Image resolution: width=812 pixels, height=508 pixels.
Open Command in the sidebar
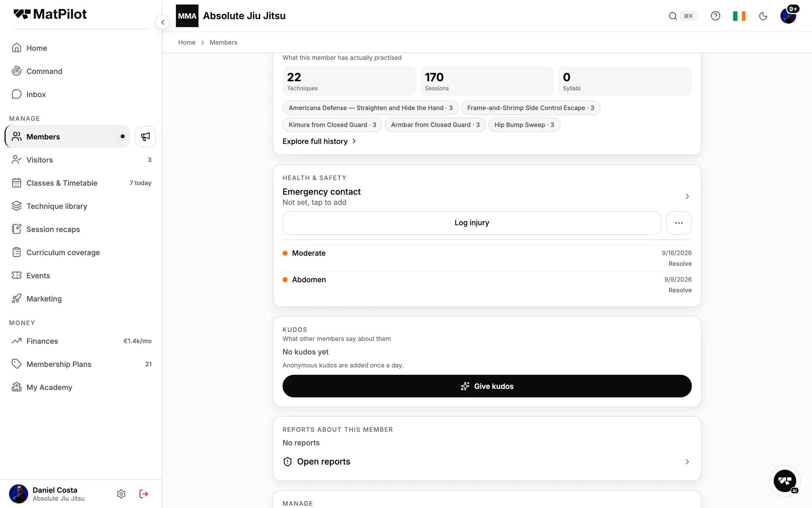81,71
